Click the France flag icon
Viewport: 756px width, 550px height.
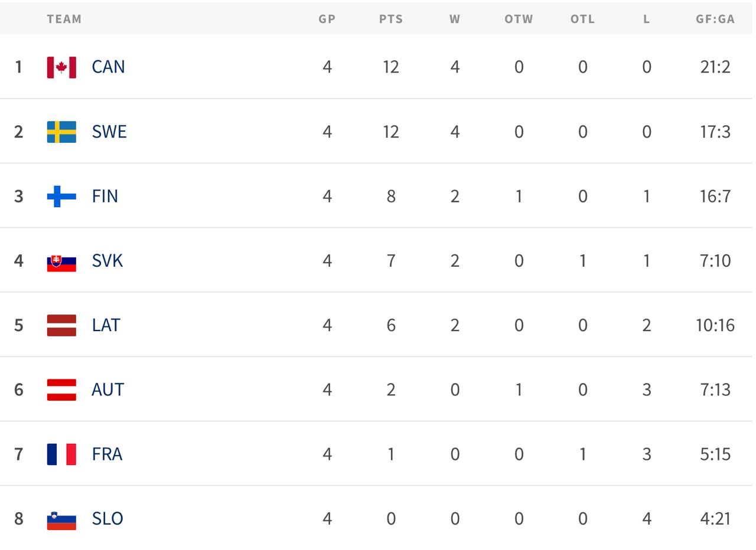coord(61,454)
